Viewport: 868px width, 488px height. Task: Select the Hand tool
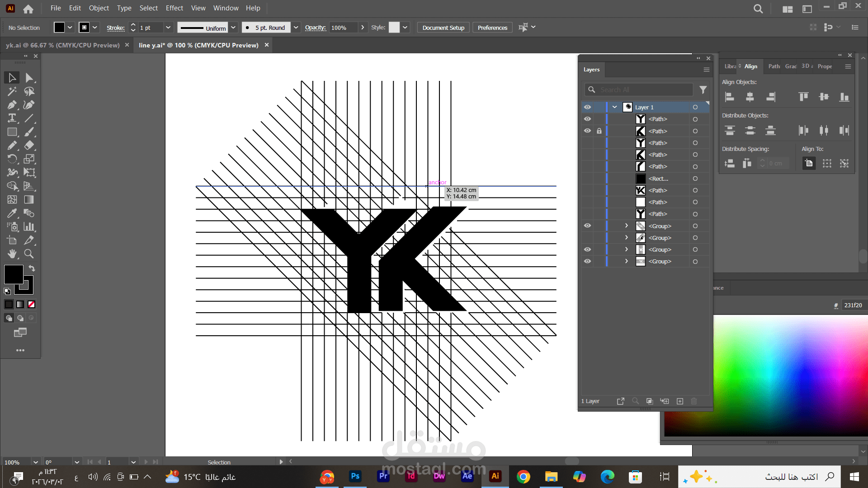[x=12, y=254]
